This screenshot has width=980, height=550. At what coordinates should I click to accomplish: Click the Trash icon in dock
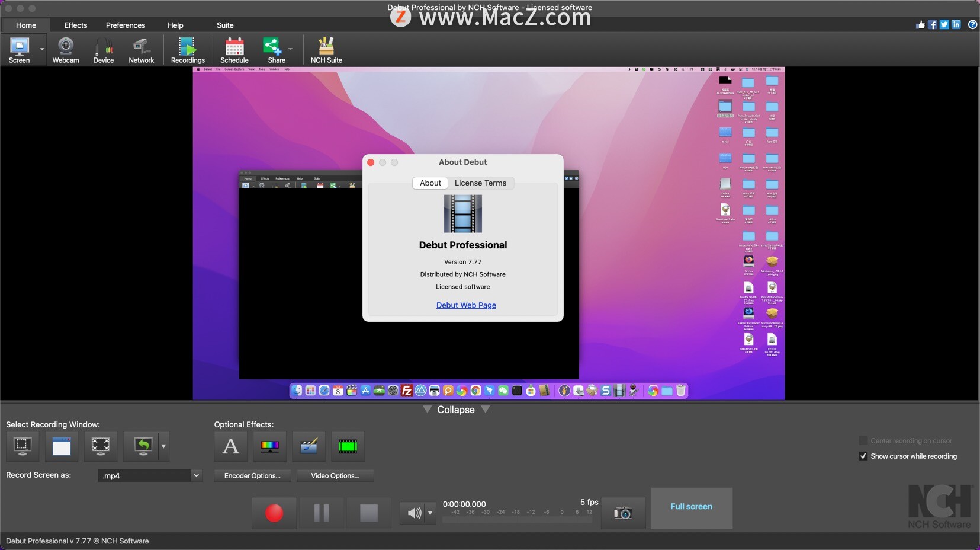[x=681, y=391]
